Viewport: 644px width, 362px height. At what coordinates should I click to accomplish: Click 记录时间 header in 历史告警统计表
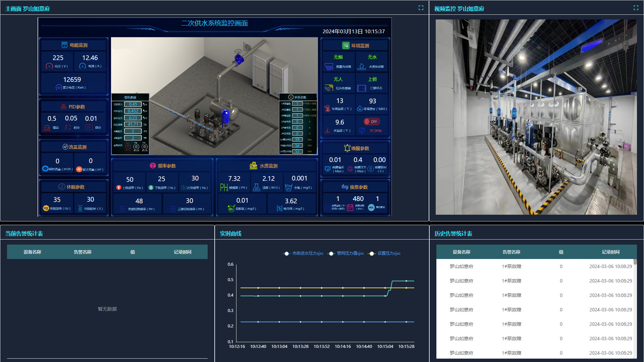tap(610, 252)
